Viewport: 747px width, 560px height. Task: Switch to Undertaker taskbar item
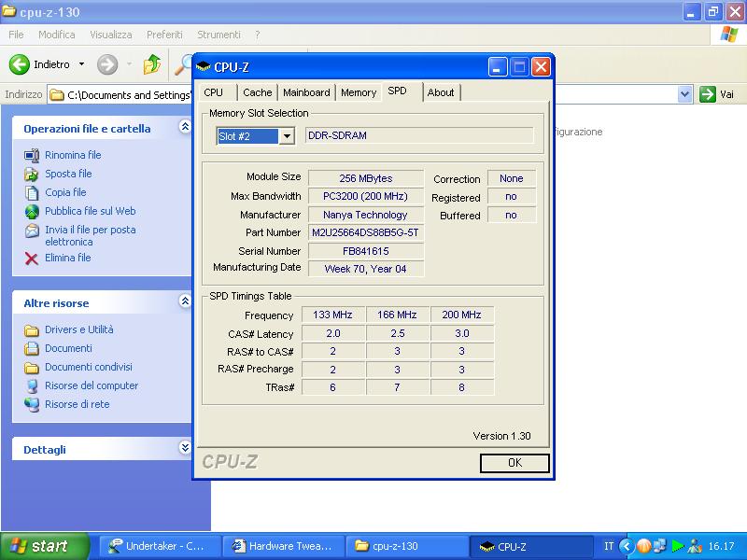[160, 546]
